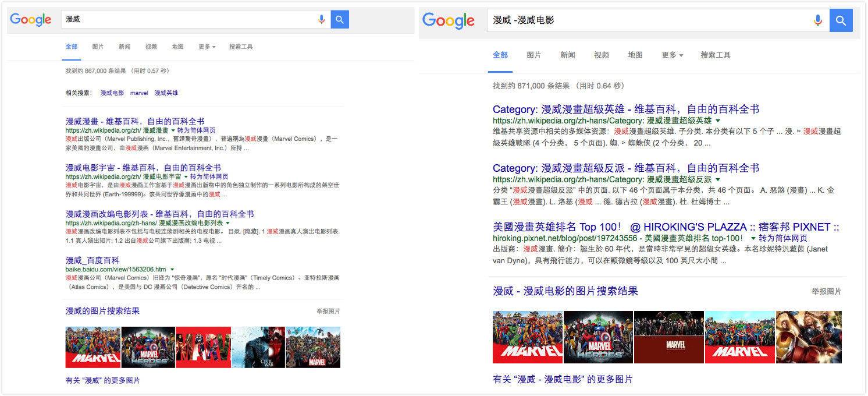
Task: Open 地图 maps search on the right pane
Action: (x=634, y=55)
